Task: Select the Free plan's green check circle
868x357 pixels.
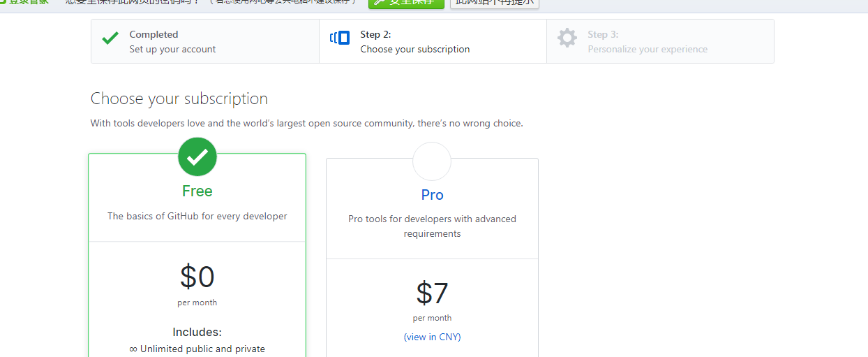Action: [197, 156]
